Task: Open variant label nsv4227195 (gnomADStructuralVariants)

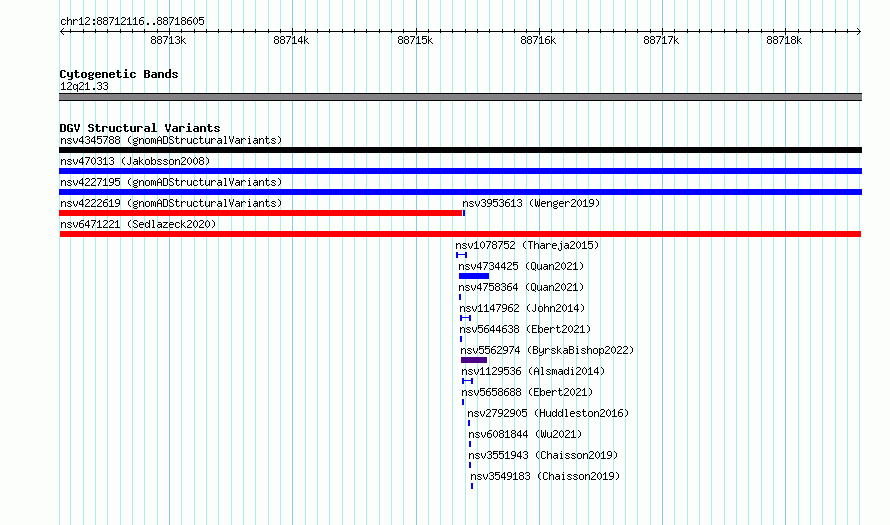Action: tap(171, 182)
